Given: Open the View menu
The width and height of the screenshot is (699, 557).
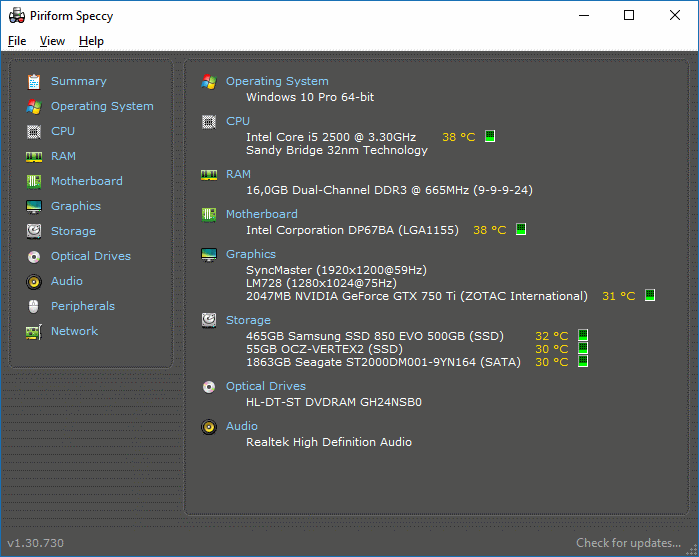Looking at the screenshot, I should click(x=52, y=41).
